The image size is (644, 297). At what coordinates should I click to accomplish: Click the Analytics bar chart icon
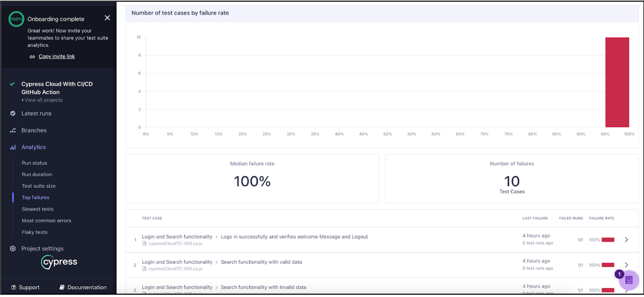(x=13, y=147)
